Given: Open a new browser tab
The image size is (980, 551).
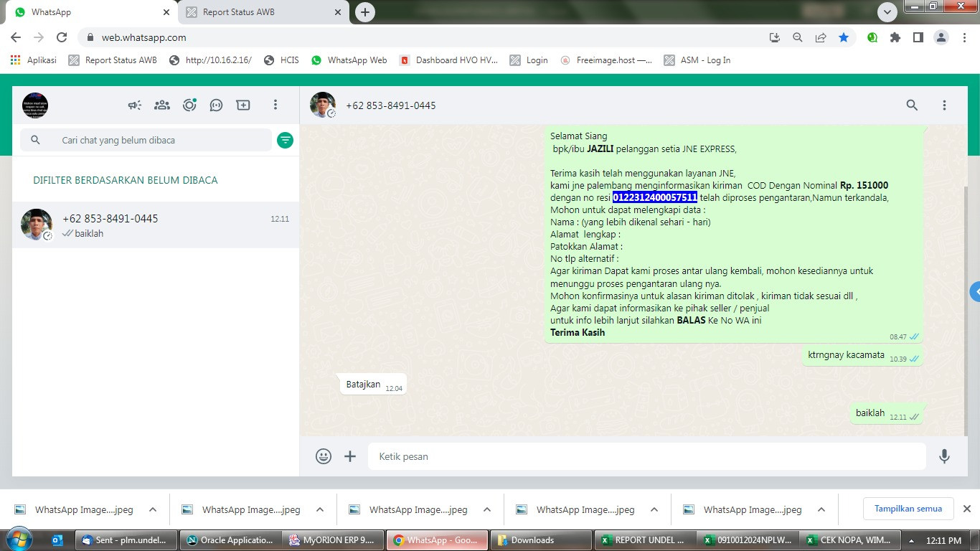Looking at the screenshot, I should coord(365,12).
